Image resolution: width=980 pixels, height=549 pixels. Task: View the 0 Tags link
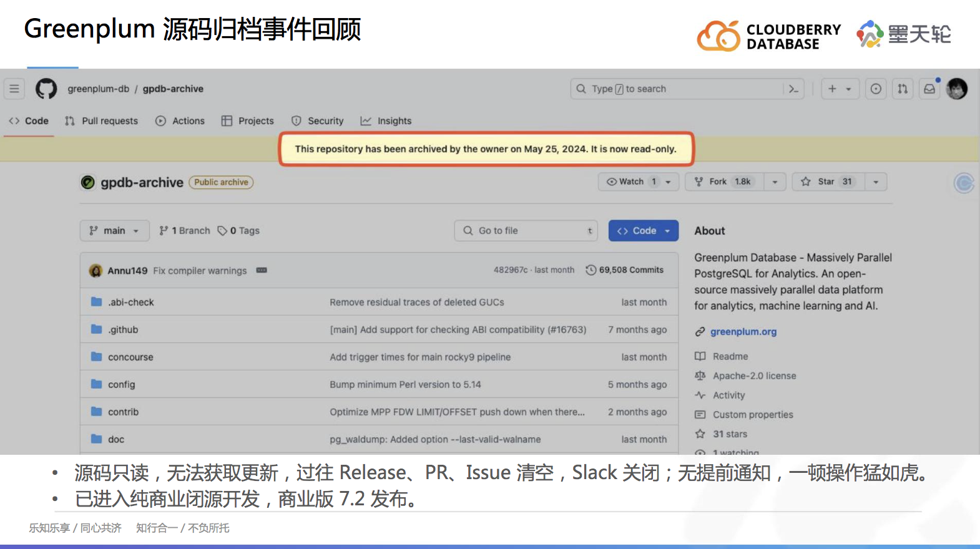point(238,231)
